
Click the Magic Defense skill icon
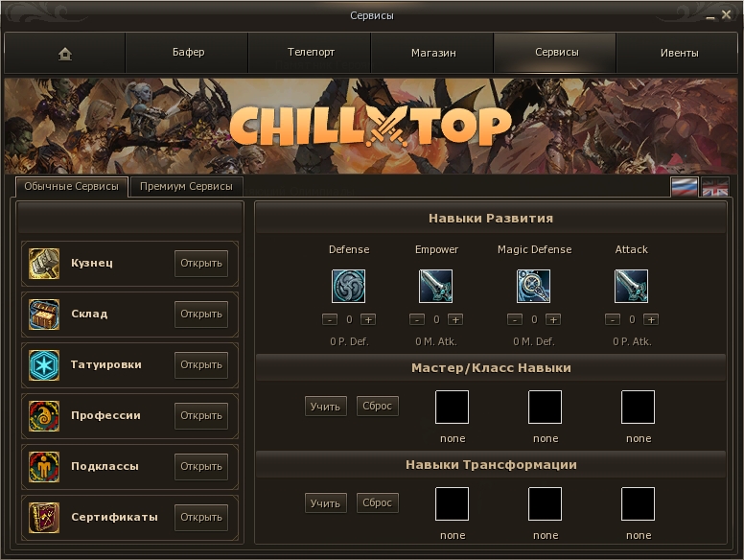534,286
